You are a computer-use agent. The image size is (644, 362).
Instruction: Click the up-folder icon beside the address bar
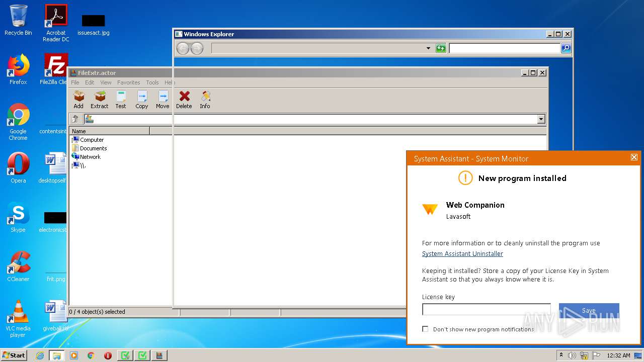(x=75, y=119)
